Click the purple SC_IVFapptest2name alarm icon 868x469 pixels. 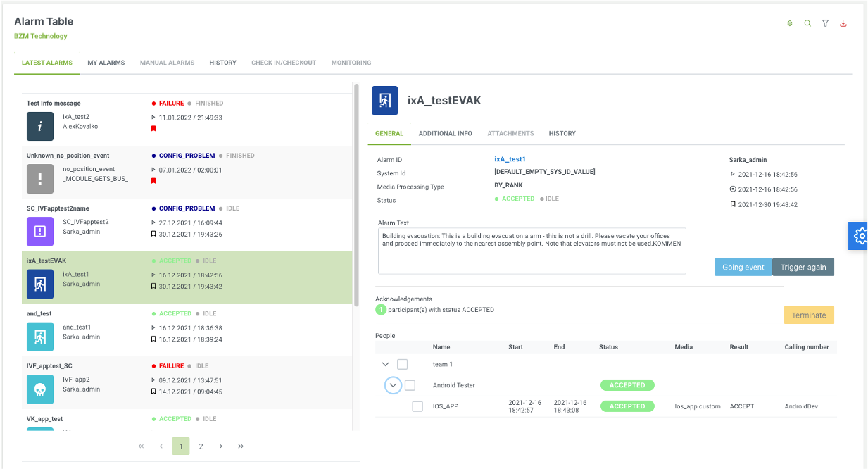pos(40,231)
